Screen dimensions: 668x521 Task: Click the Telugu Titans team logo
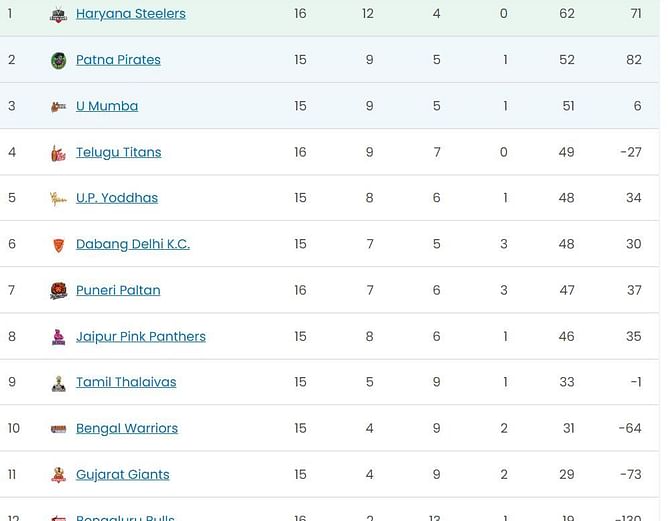click(x=58, y=153)
